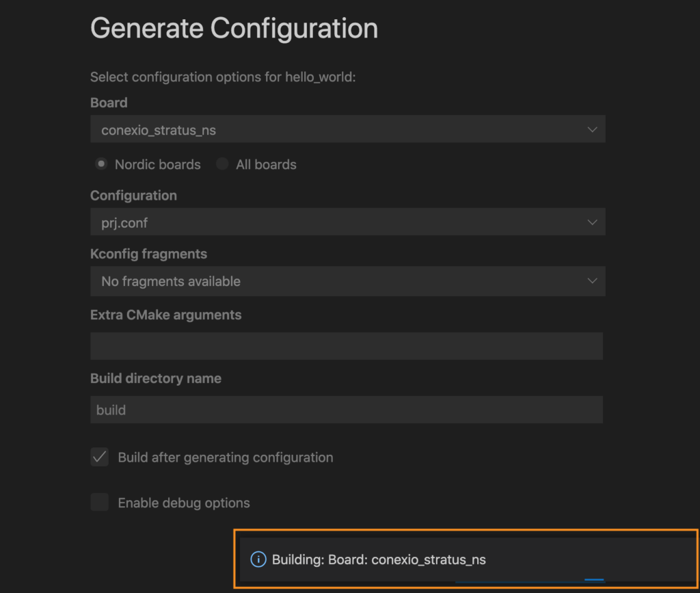Enable the debug options checkbox
Viewport: 700px width, 593px height.
(x=100, y=503)
